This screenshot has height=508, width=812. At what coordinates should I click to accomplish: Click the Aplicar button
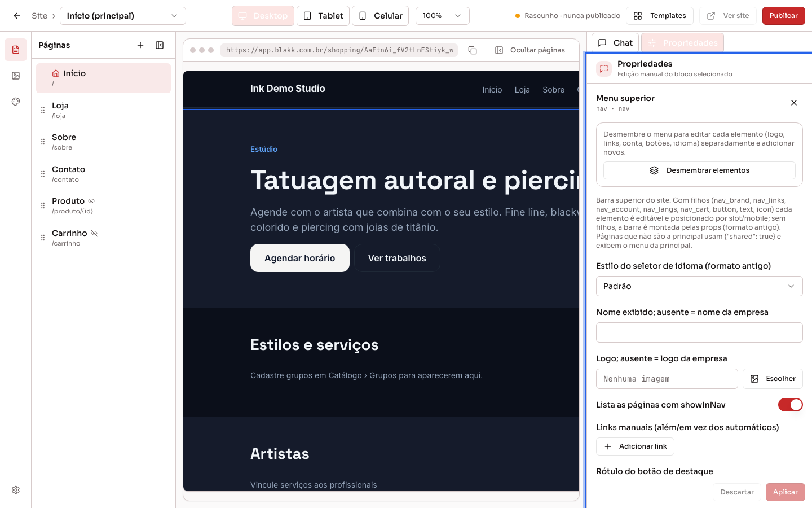pos(785,492)
